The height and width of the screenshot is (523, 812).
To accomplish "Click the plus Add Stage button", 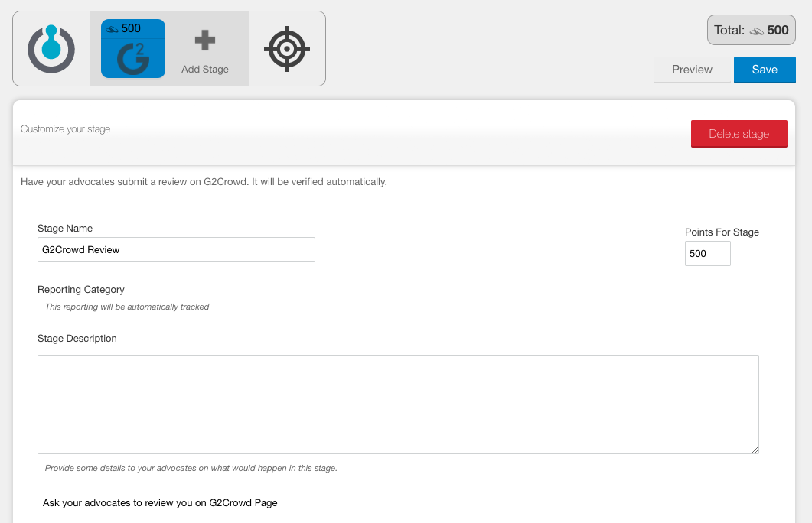I will coord(205,52).
